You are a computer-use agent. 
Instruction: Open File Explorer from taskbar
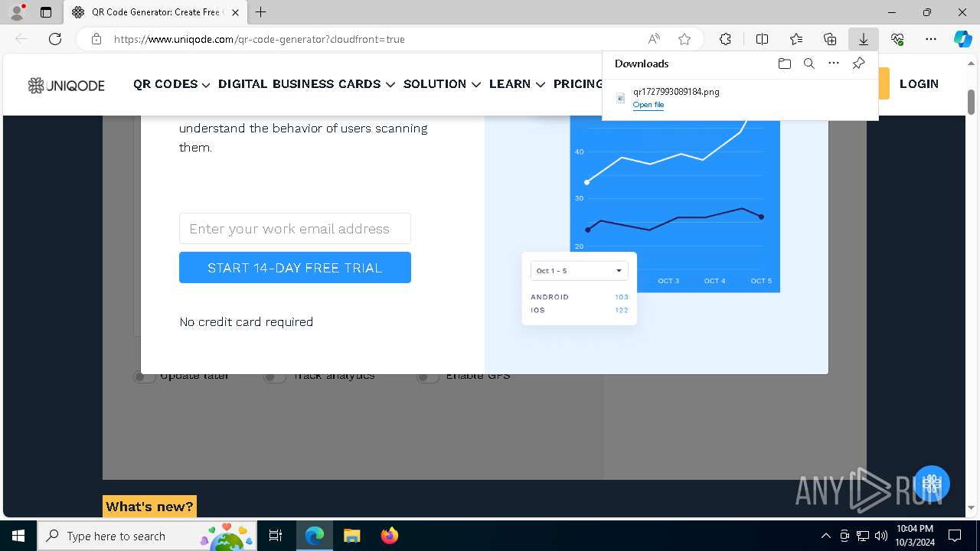[x=352, y=536]
